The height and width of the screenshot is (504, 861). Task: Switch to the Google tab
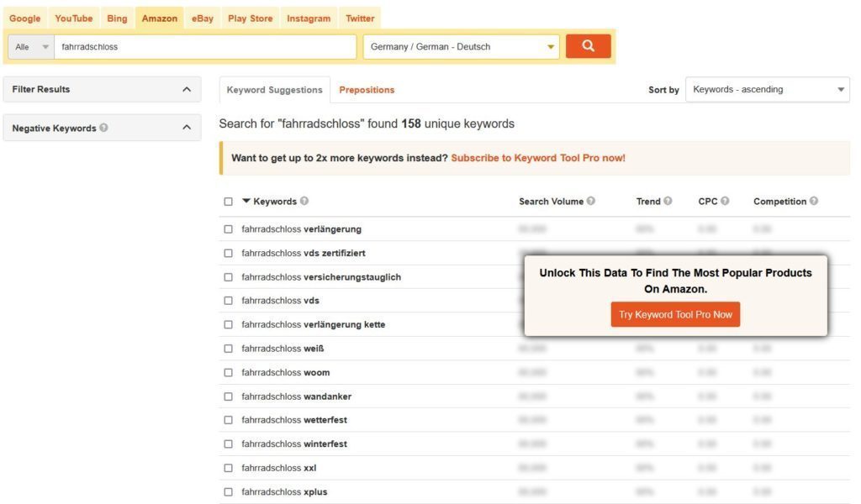(x=24, y=18)
